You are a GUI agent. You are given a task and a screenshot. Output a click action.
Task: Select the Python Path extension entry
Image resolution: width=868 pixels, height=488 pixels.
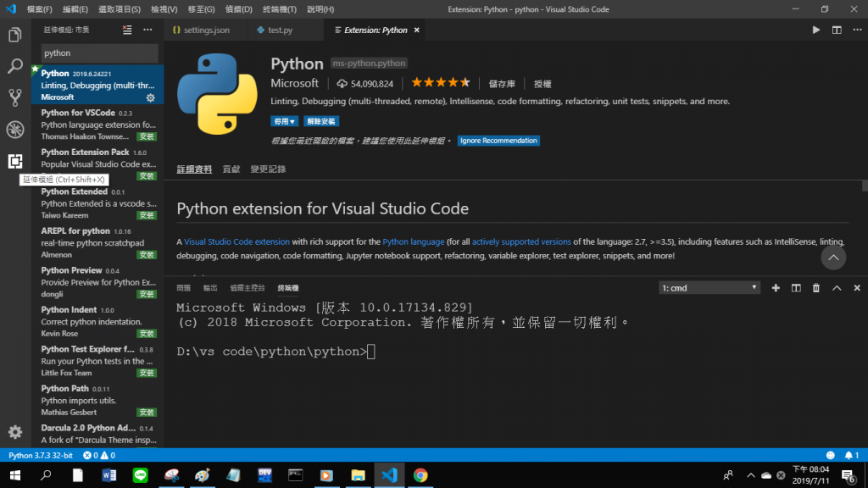(x=97, y=400)
